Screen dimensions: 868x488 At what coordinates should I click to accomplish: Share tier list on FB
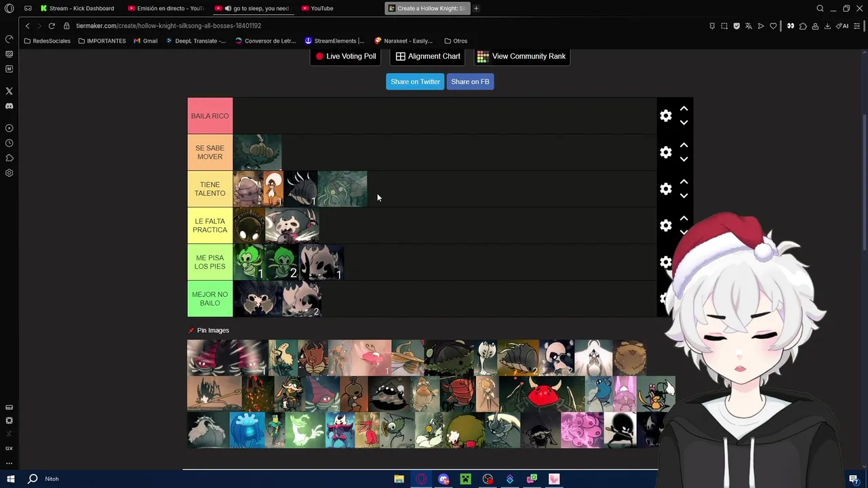click(x=470, y=81)
